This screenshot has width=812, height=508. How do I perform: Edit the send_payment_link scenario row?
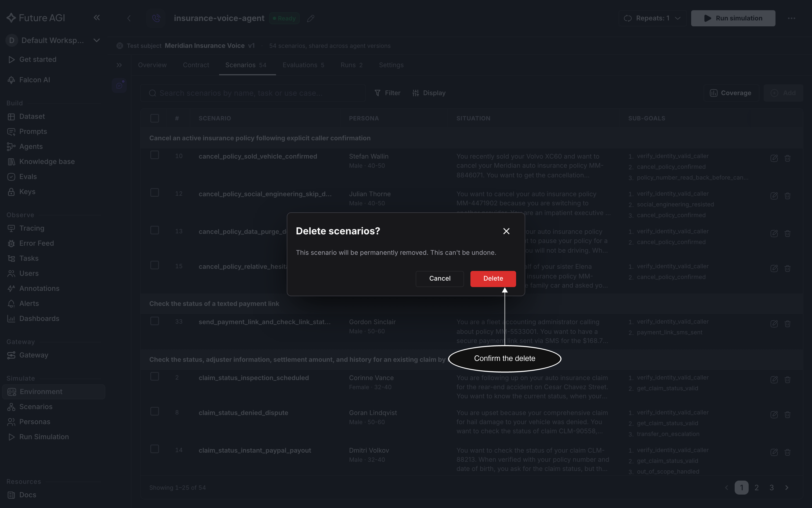point(774,324)
